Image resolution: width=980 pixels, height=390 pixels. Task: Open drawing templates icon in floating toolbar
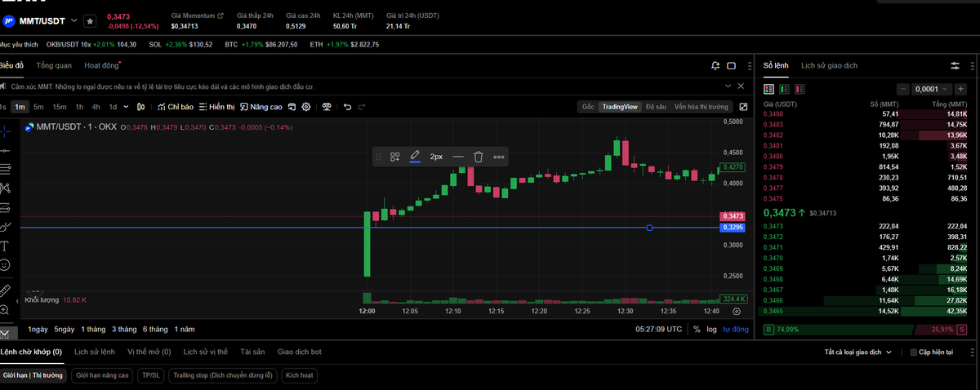point(394,157)
